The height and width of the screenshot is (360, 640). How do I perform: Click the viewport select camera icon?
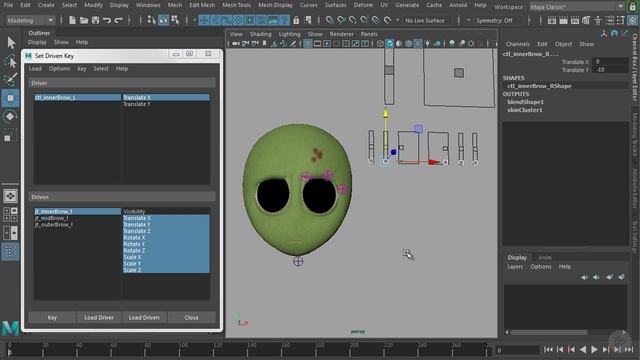[236, 43]
